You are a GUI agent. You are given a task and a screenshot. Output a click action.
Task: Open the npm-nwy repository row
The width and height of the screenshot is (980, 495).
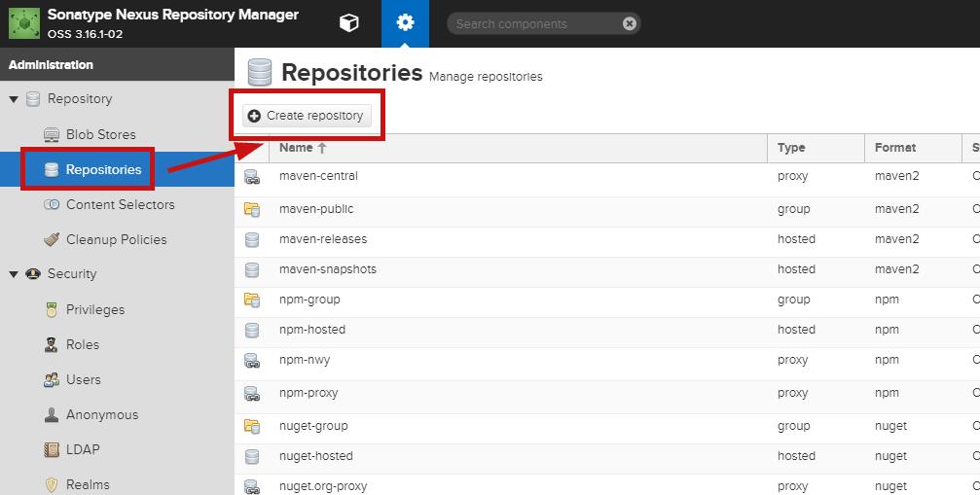[x=607, y=362]
